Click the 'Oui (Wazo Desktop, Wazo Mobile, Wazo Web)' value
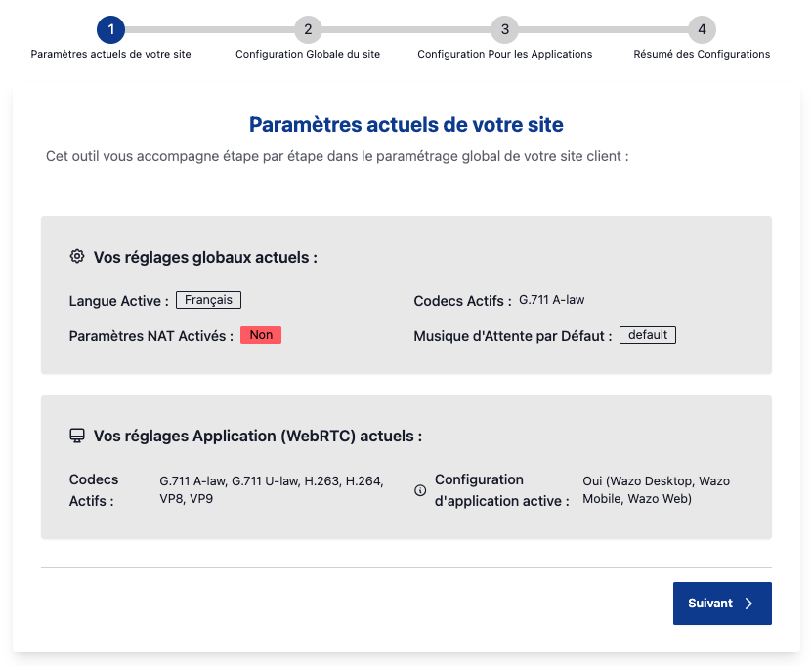This screenshot has width=812, height=666. click(x=656, y=489)
